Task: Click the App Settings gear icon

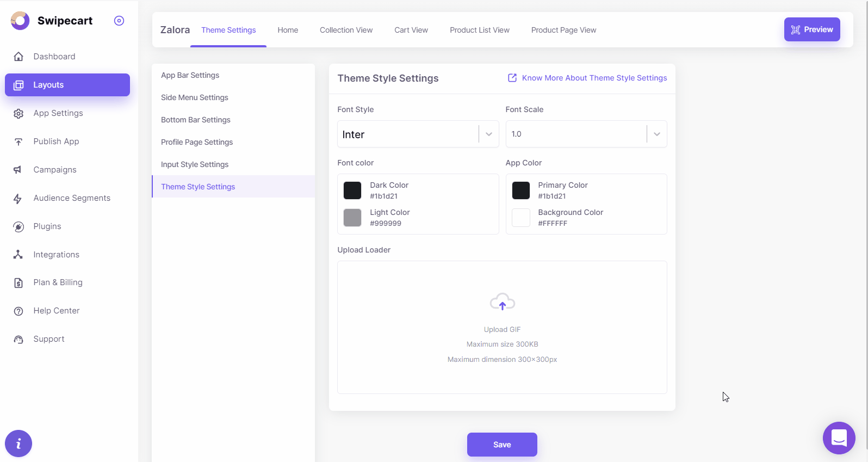Action: (18, 113)
